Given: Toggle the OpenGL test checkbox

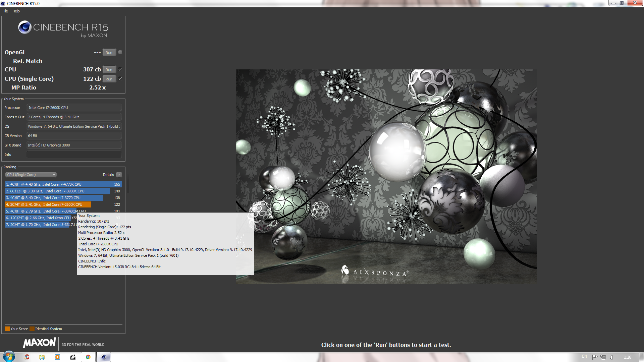Looking at the screenshot, I should [120, 52].
